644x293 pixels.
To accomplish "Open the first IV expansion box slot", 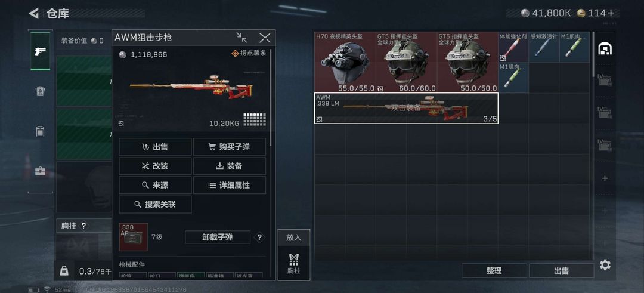I will pos(605,79).
